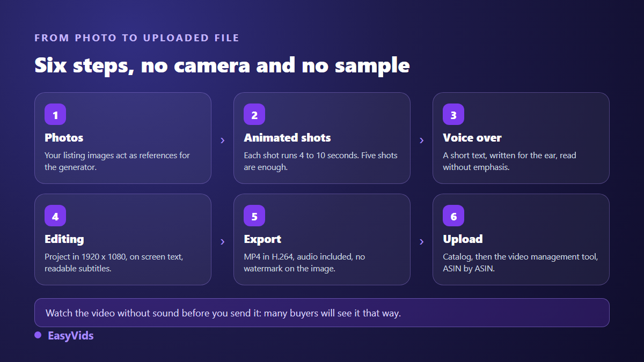Click the purple dot beside EasyVids
The height and width of the screenshot is (362, 644).
[38, 335]
